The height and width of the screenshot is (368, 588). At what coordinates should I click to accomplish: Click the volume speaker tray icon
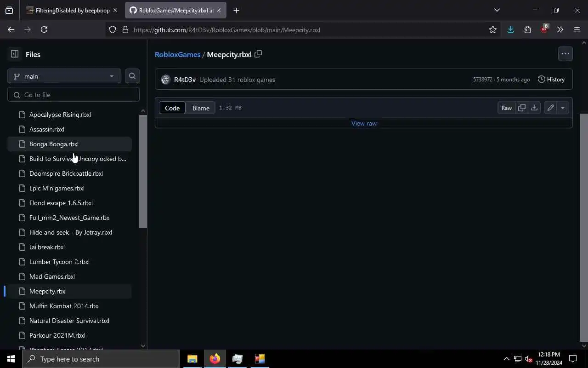point(528,359)
